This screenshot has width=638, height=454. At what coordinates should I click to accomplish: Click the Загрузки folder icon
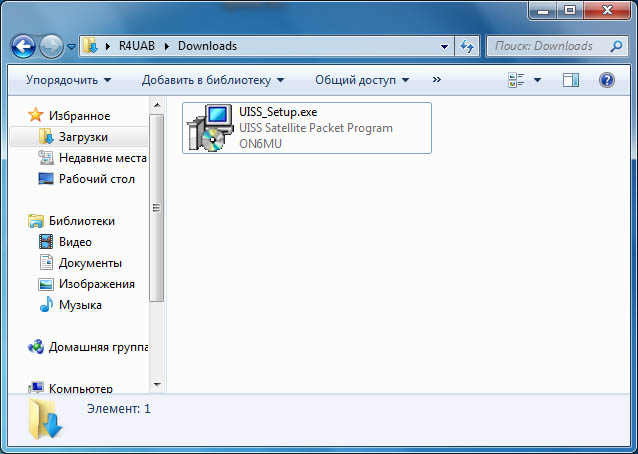tap(46, 137)
